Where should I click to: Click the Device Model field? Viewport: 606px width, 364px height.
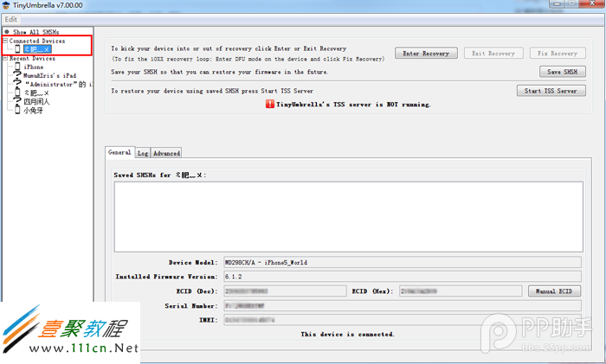403,263
